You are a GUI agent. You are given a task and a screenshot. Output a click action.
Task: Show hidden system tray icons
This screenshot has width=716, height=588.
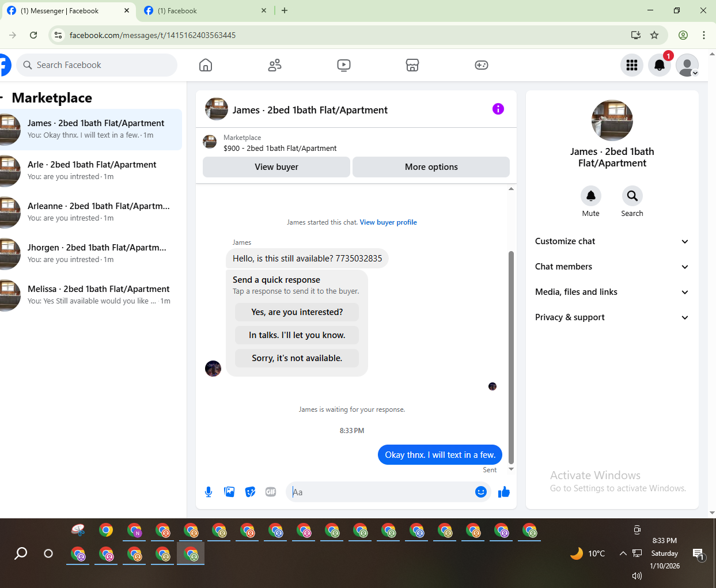(623, 553)
